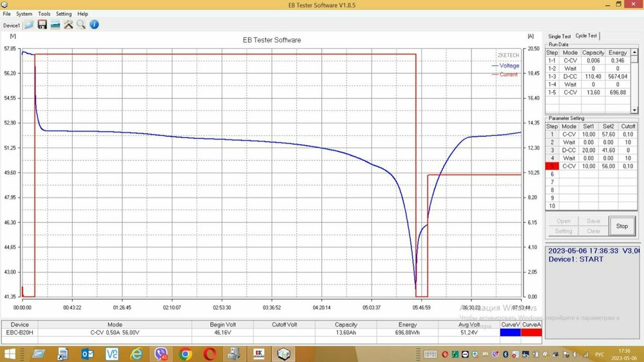Image resolution: width=644 pixels, height=362 pixels.
Task: Click the blue info about icon
Action: [x=94, y=24]
